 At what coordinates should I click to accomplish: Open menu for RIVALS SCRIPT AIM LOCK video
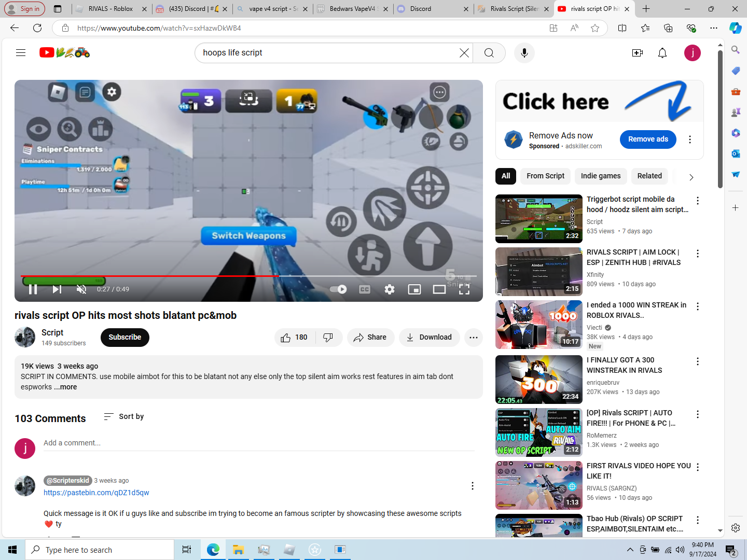point(698,254)
